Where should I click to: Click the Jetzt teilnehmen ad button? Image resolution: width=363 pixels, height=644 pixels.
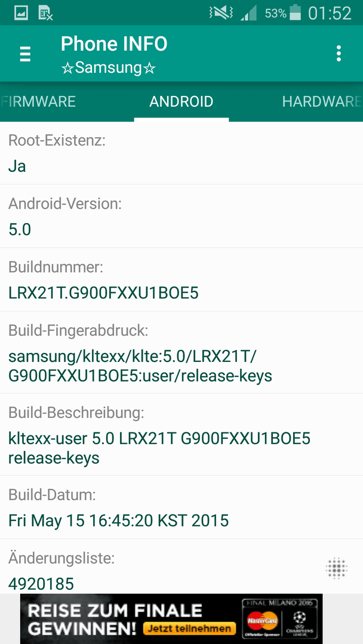click(x=189, y=628)
